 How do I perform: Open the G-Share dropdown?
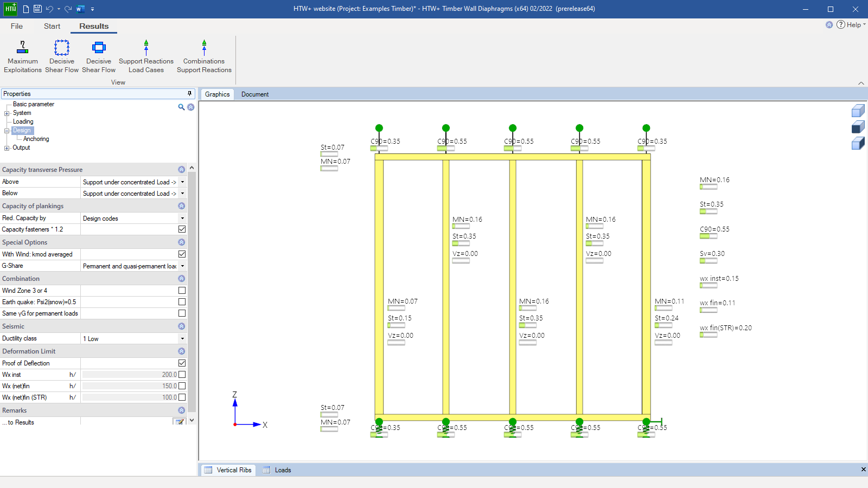tap(182, 266)
